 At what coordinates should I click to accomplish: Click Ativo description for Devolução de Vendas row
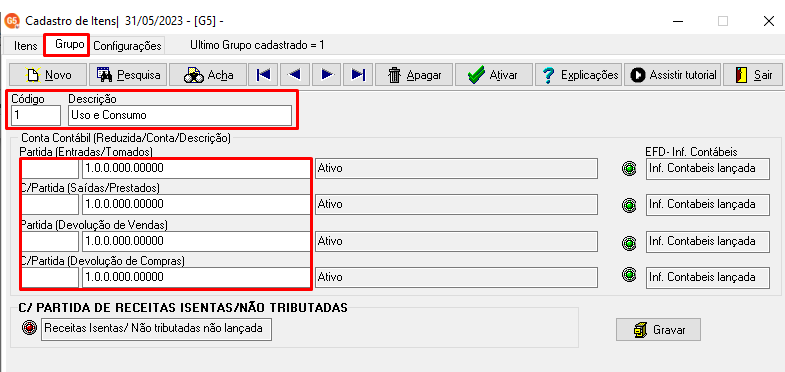[456, 241]
